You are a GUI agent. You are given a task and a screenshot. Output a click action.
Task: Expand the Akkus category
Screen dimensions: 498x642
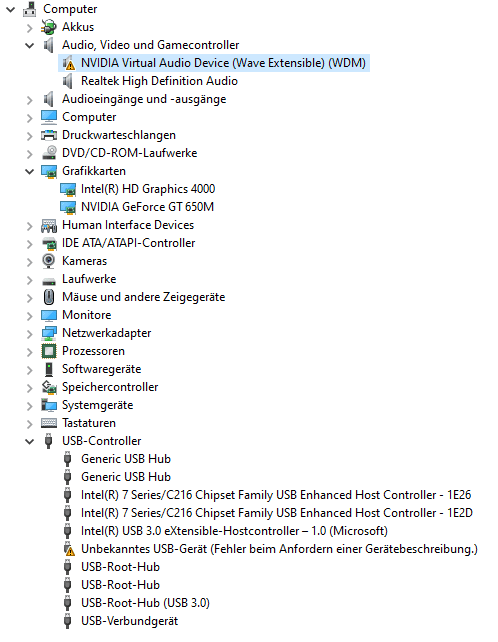(29, 27)
